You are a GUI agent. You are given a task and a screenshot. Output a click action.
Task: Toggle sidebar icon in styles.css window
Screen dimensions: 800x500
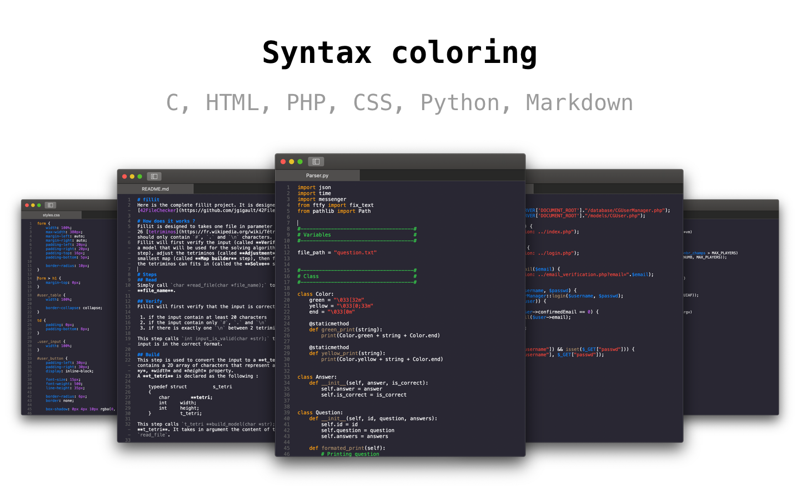pyautogui.click(x=50, y=205)
